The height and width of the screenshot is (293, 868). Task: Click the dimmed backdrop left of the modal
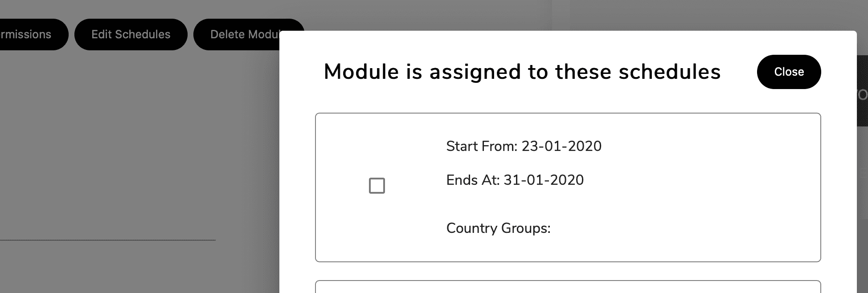[x=134, y=156]
